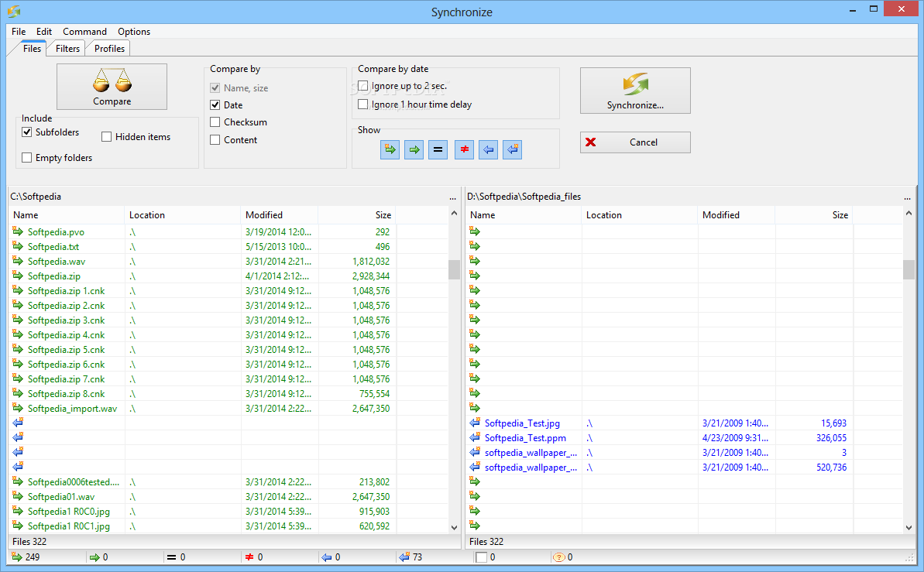Open the Command menu
Image resolution: width=924 pixels, height=572 pixels.
pos(85,31)
